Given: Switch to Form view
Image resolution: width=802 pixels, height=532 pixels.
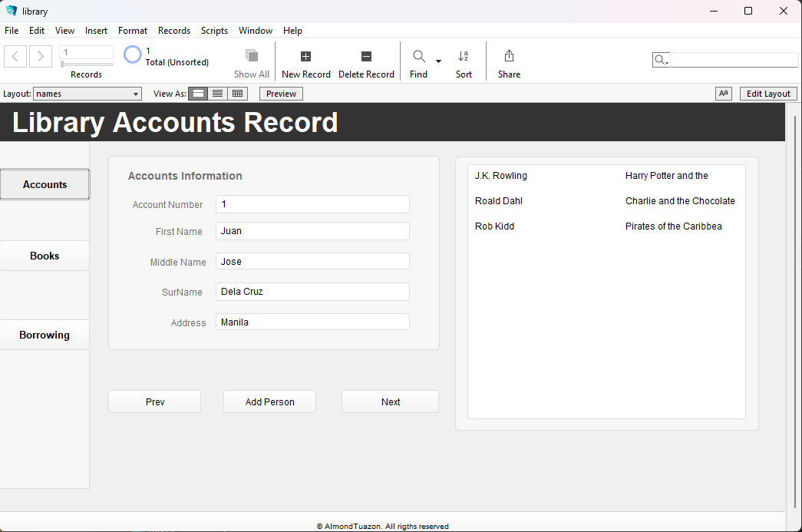Looking at the screenshot, I should pyautogui.click(x=199, y=94).
